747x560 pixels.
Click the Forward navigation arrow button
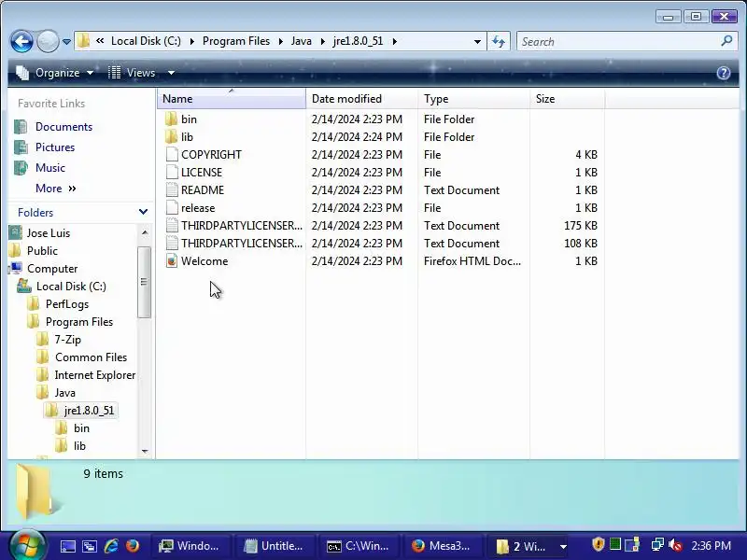tap(49, 41)
